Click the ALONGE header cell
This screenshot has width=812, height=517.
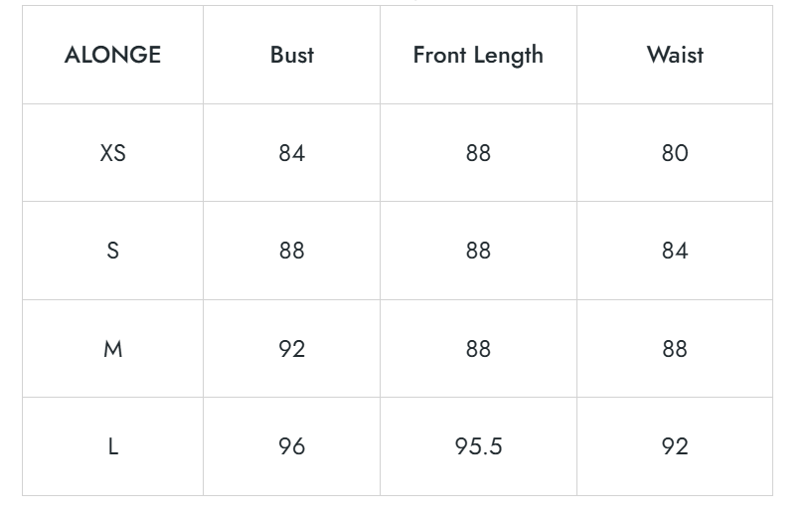(112, 55)
